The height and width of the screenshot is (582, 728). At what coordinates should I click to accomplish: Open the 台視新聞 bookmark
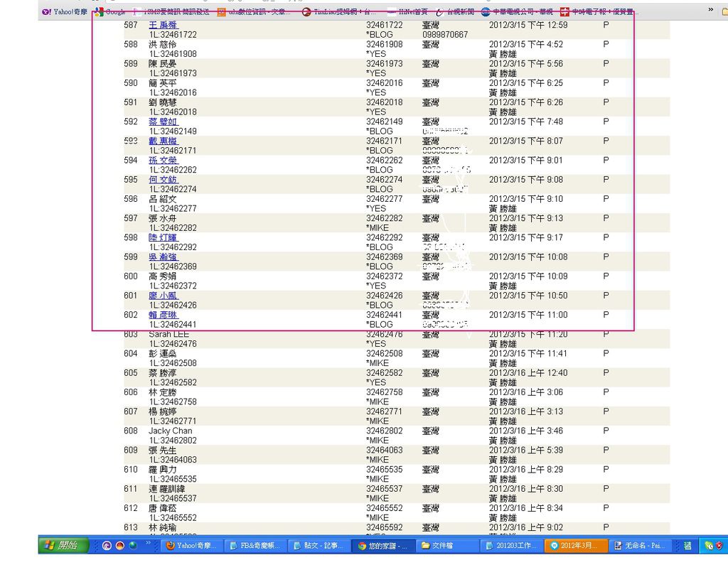(455, 11)
